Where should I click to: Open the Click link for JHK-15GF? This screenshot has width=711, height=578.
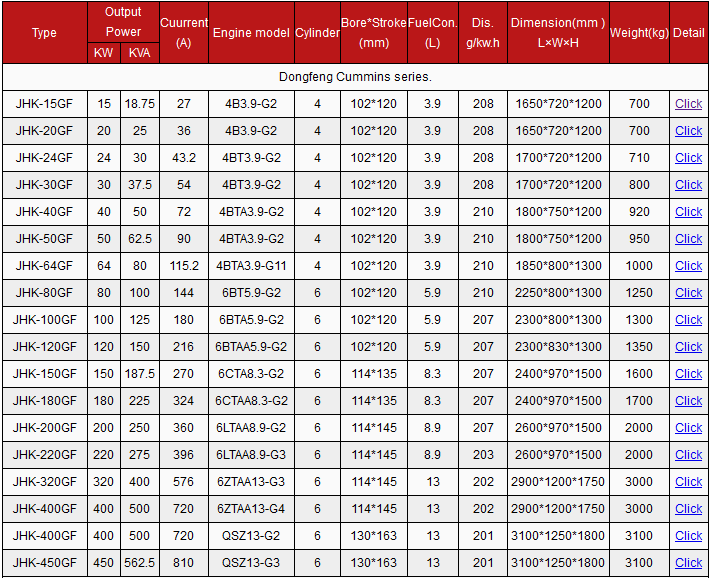click(688, 104)
